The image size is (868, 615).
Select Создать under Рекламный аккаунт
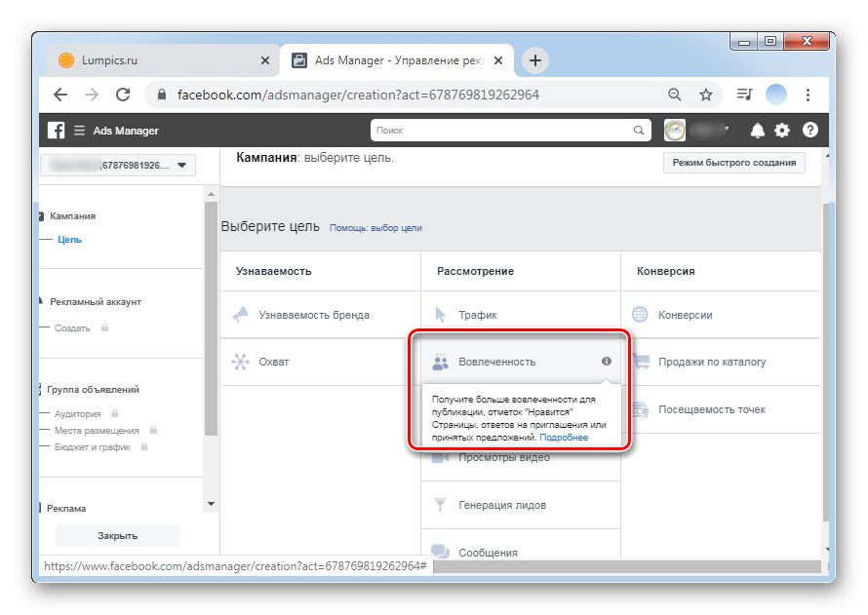point(72,327)
